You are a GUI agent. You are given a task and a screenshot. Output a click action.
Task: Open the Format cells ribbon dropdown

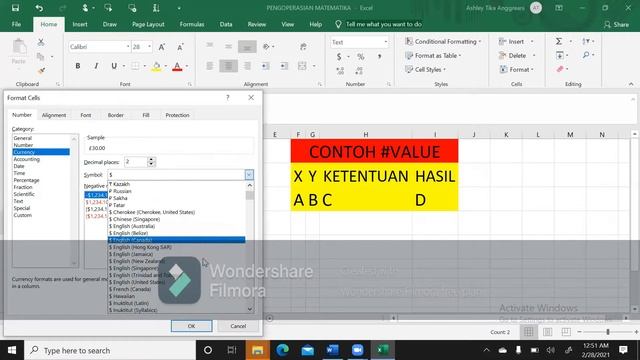[x=517, y=69]
